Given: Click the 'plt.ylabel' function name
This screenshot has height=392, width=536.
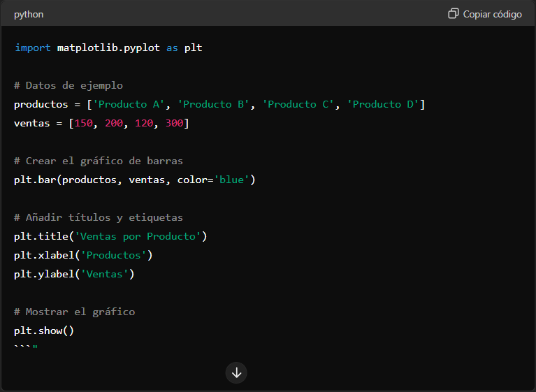Looking at the screenshot, I should point(45,274).
